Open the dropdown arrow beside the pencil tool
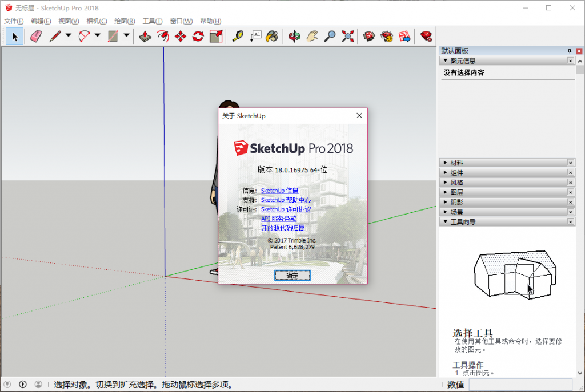 click(69, 36)
